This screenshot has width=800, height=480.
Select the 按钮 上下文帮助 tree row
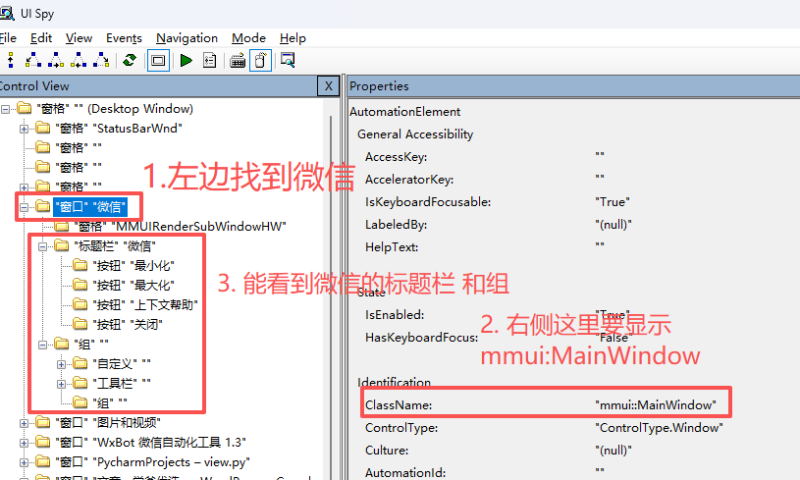pyautogui.click(x=145, y=305)
